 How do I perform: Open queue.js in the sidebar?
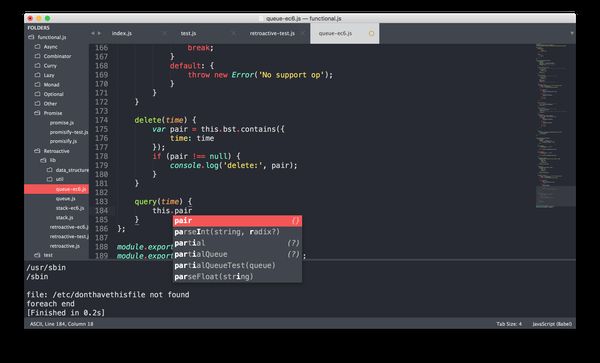pos(65,199)
